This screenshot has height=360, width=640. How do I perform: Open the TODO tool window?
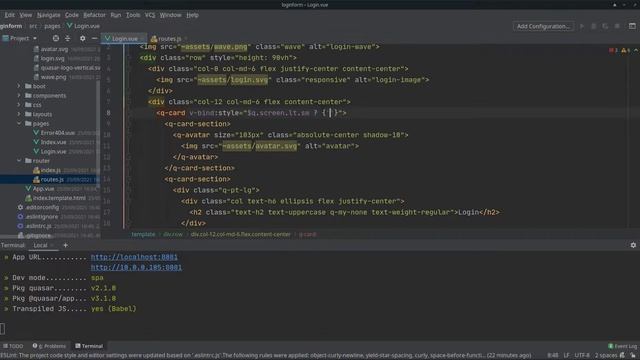[x=13, y=346]
